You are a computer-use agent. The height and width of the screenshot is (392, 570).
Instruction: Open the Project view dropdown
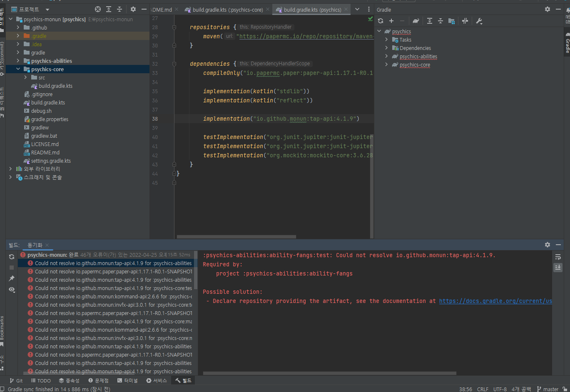47,9
